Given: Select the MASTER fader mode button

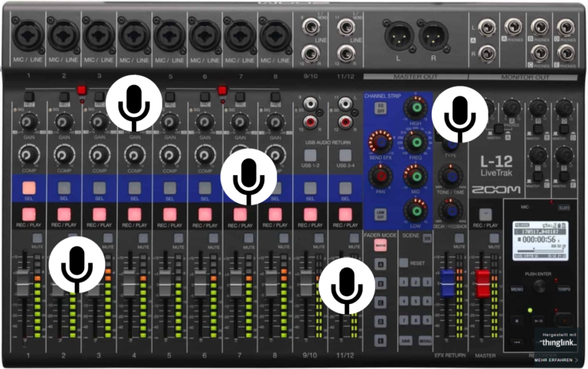Looking at the screenshot, I should coord(381,245).
